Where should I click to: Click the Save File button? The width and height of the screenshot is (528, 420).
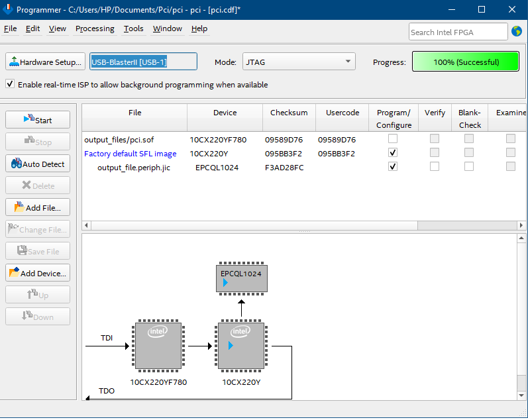pyautogui.click(x=38, y=251)
